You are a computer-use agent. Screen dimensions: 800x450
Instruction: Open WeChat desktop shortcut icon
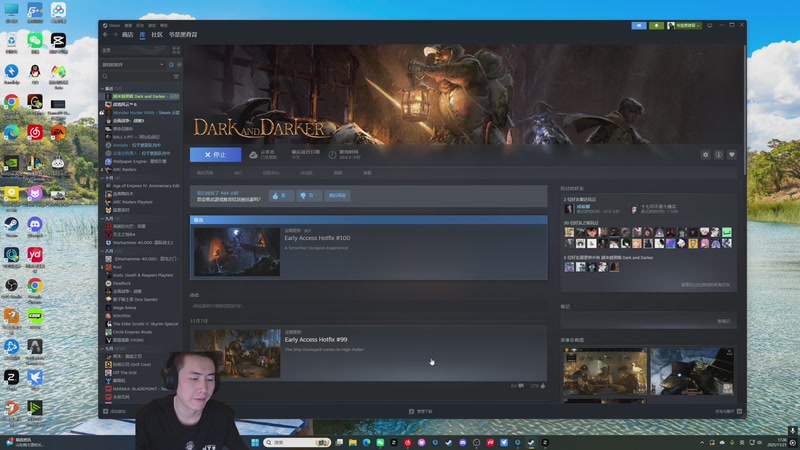[x=35, y=41]
